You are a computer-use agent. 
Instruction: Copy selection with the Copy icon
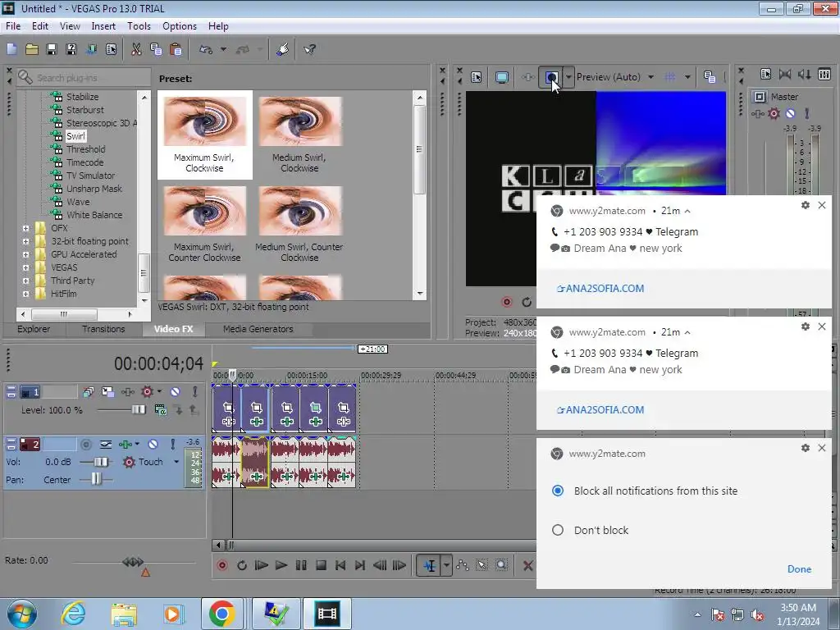click(156, 50)
